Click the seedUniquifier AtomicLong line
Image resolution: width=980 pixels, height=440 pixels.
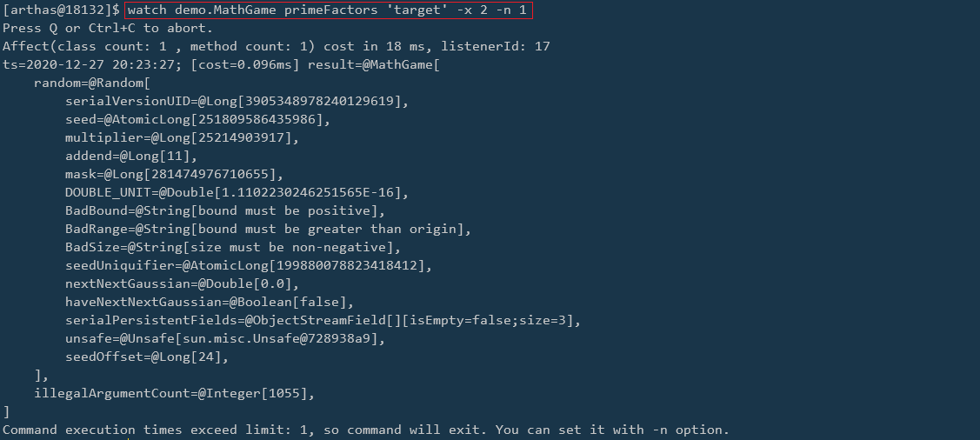click(249, 265)
